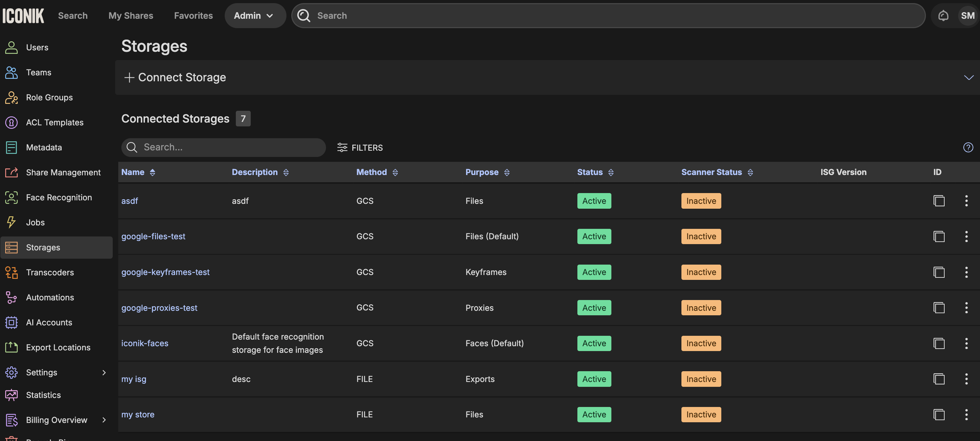980x441 pixels.
Task: Go to the My Shares tab
Action: tap(130, 16)
